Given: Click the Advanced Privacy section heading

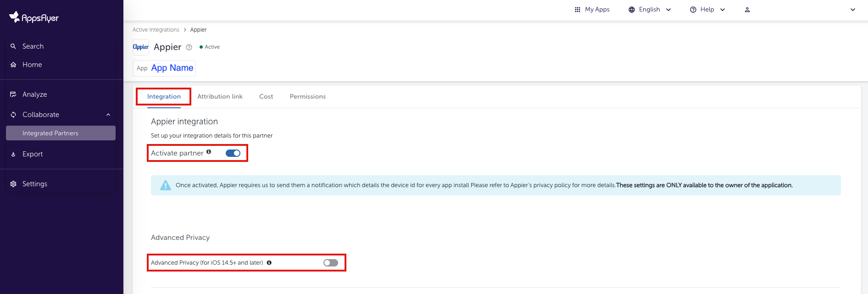Looking at the screenshot, I should [180, 238].
